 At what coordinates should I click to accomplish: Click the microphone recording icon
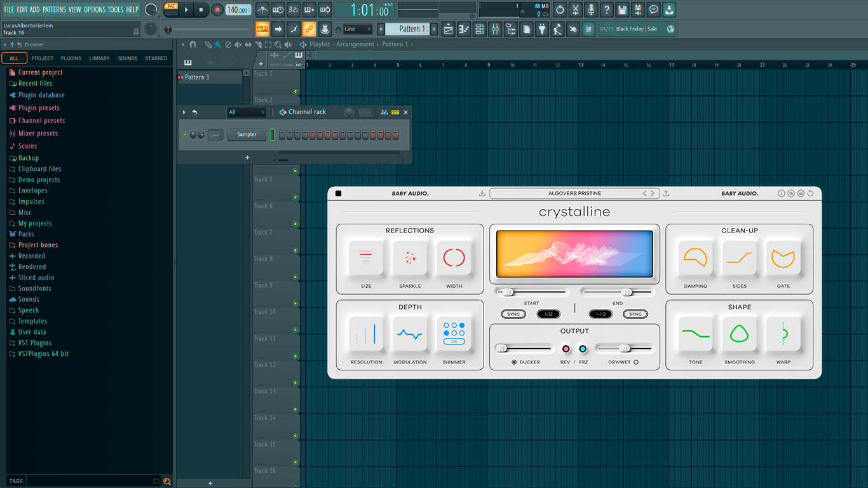pyautogui.click(x=591, y=10)
